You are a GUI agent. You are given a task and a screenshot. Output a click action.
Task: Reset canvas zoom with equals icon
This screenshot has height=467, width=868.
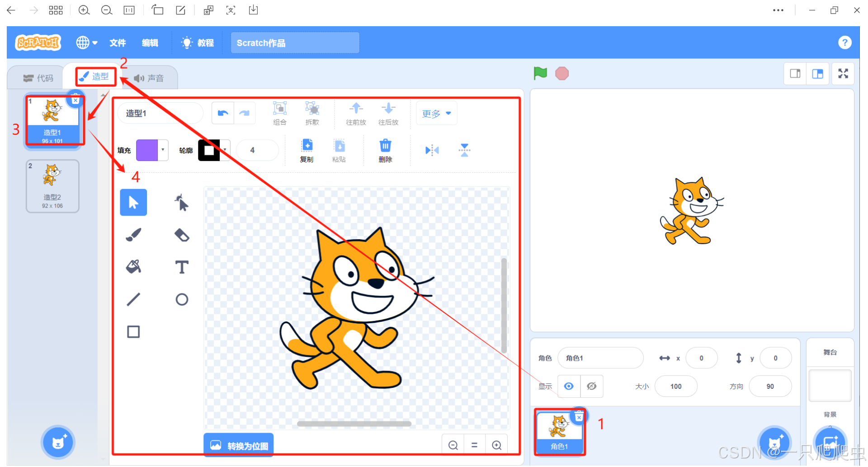point(475,445)
